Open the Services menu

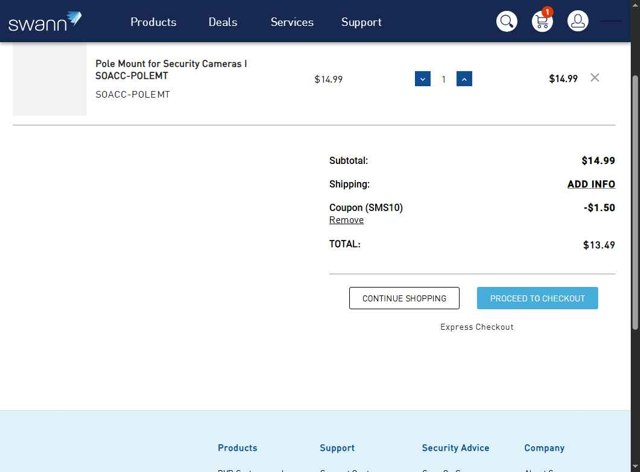pos(292,22)
